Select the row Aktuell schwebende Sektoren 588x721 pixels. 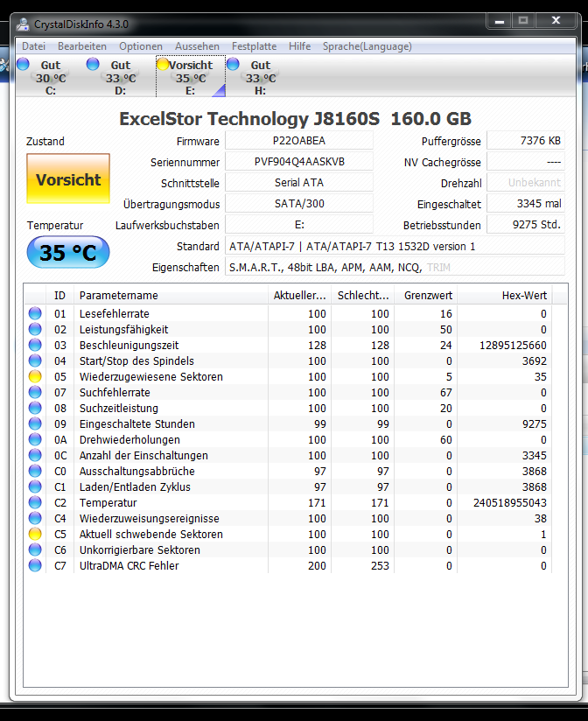click(288, 534)
